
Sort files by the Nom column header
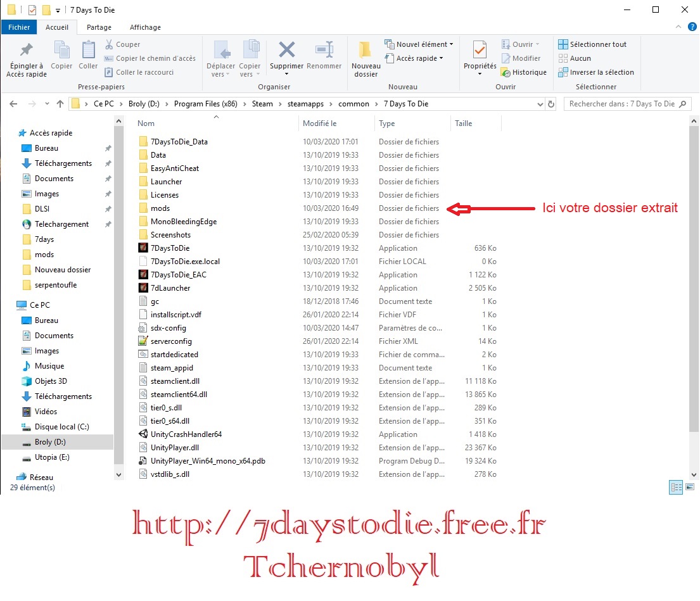pyautogui.click(x=146, y=123)
